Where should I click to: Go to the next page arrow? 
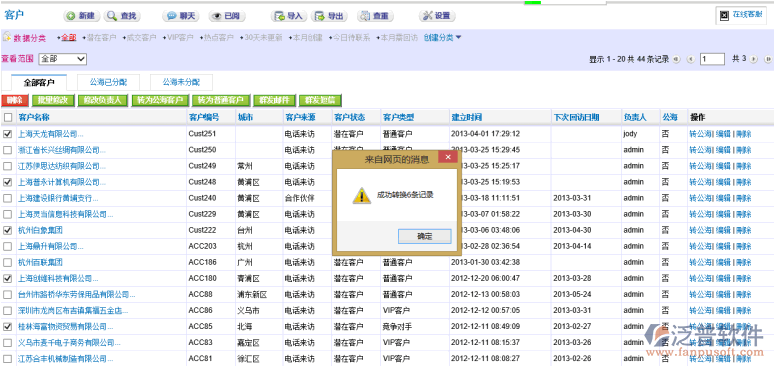tap(754, 59)
